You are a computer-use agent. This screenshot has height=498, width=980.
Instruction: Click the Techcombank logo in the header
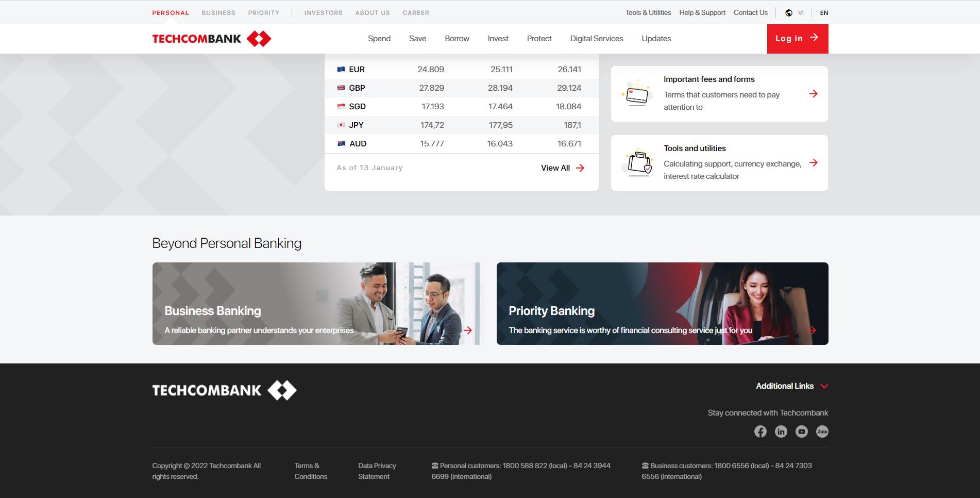(210, 38)
